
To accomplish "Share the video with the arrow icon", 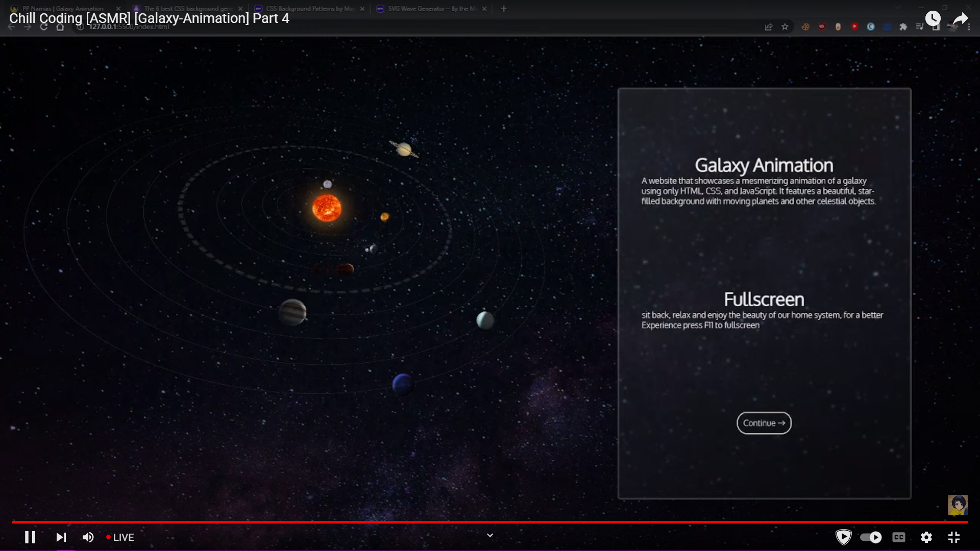I will [960, 19].
